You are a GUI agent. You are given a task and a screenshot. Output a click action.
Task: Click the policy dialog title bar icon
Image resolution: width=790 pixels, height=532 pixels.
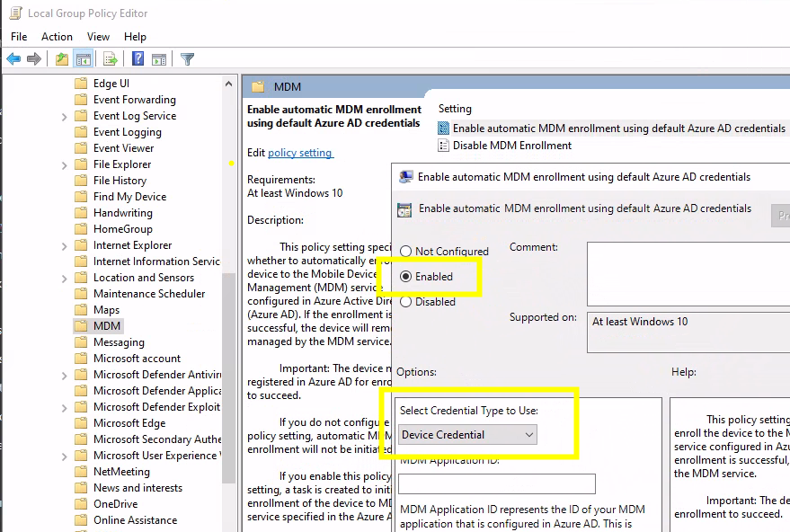point(406,177)
